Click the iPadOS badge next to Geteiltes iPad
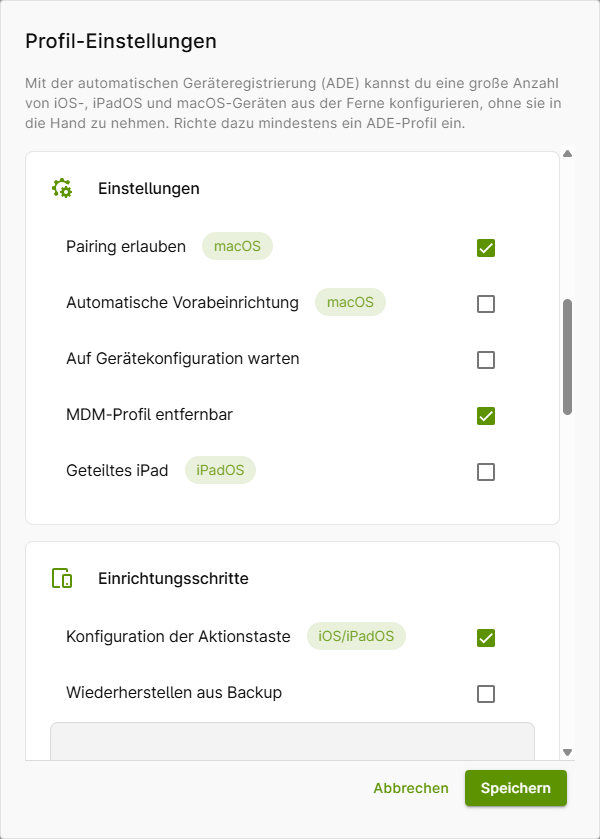 (x=220, y=471)
